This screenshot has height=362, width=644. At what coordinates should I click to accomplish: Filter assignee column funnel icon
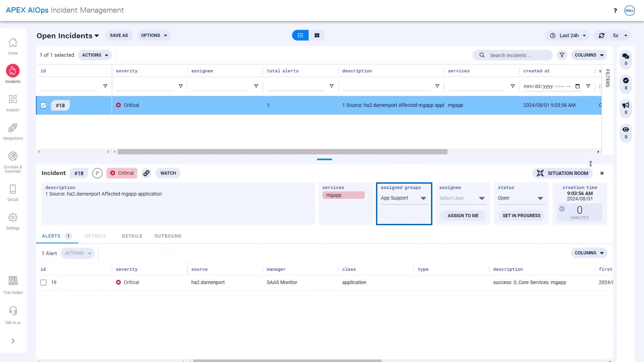point(256,86)
